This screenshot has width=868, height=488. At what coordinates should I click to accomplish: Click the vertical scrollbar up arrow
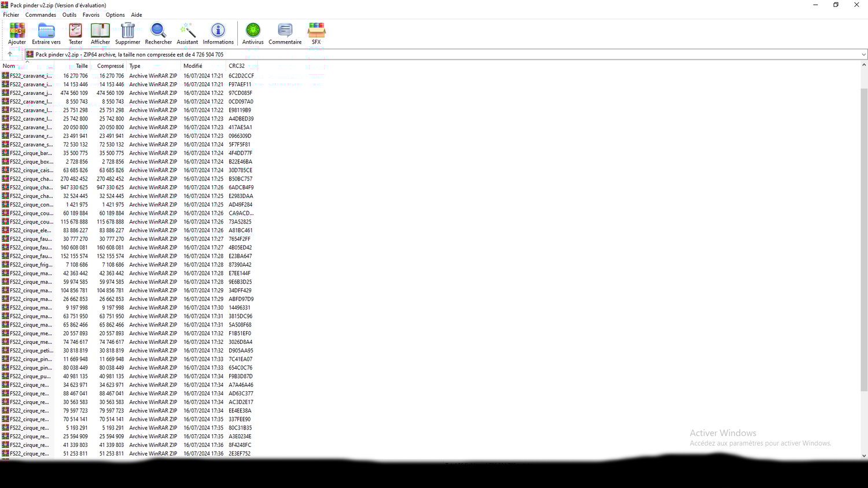click(864, 65)
